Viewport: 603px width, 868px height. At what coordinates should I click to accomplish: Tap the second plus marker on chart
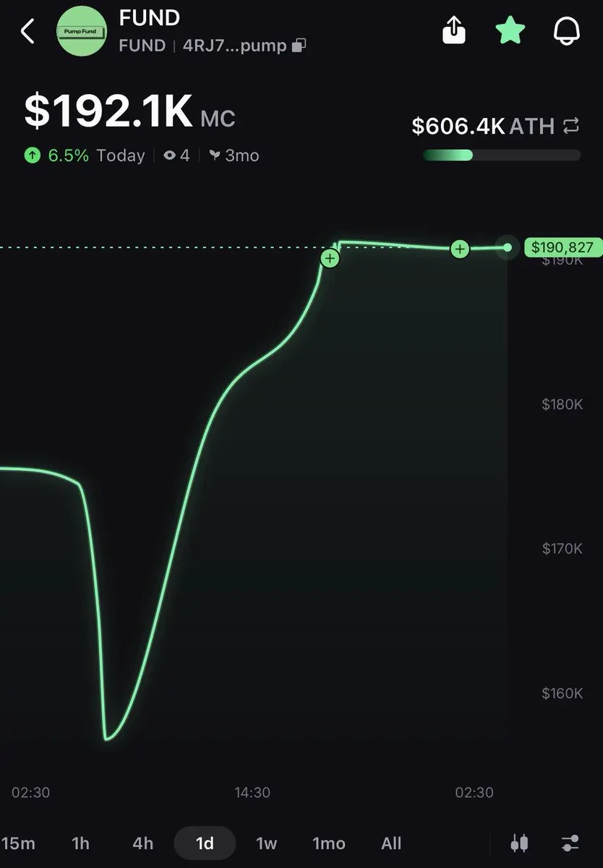tap(460, 249)
